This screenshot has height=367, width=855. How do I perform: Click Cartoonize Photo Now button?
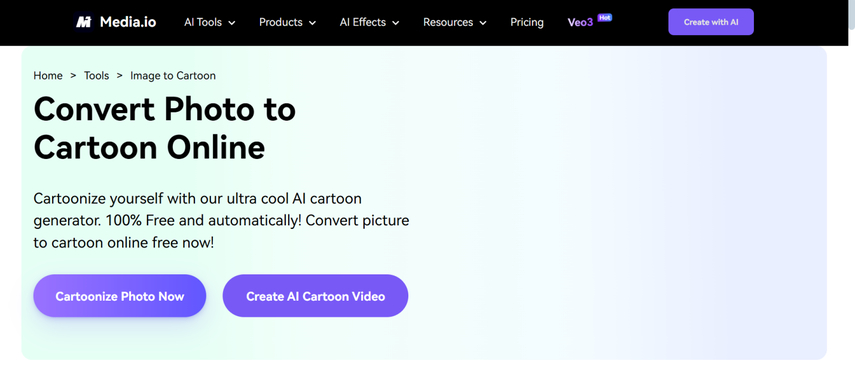[119, 296]
